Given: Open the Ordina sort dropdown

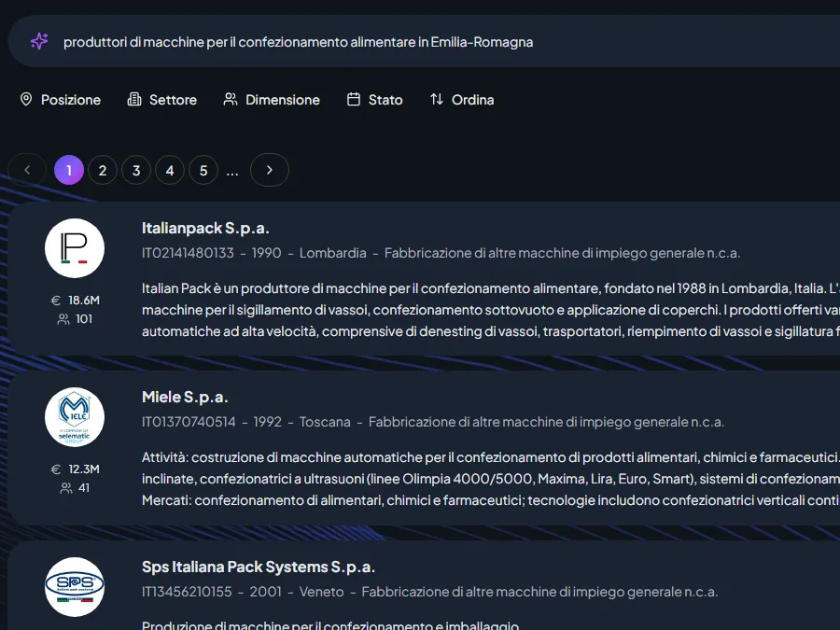Looking at the screenshot, I should pos(462,100).
